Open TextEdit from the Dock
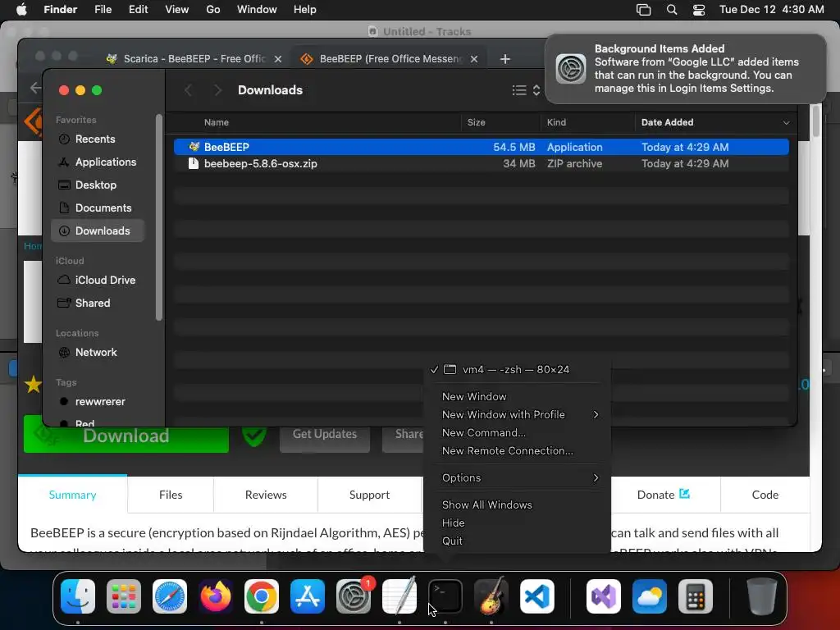This screenshot has height=630, width=840. (x=399, y=596)
